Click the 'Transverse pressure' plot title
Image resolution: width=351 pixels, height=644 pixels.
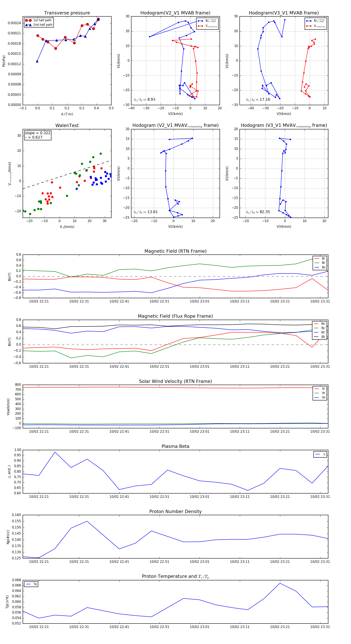pos(67,13)
